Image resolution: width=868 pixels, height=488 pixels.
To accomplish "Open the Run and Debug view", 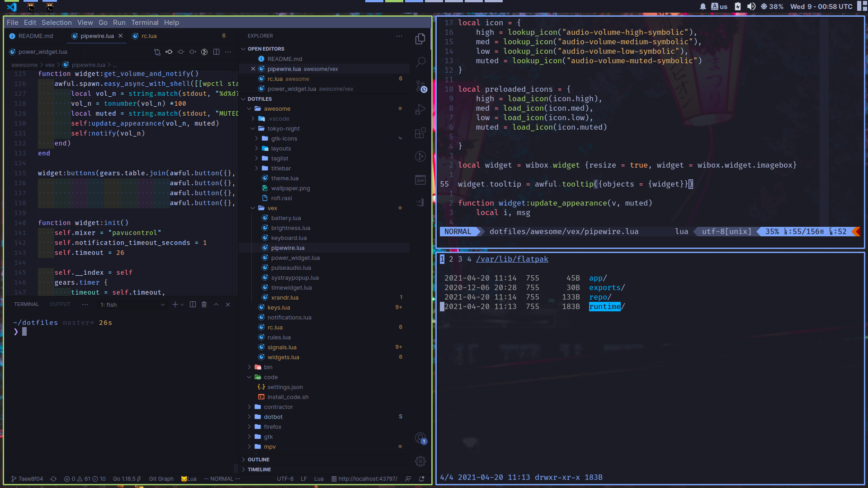I will (420, 109).
